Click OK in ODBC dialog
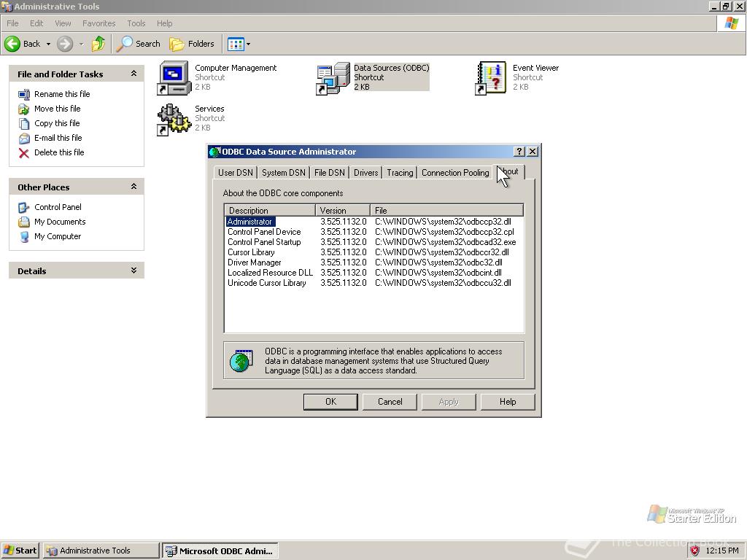Screen dimensions: 747x560 (330, 402)
